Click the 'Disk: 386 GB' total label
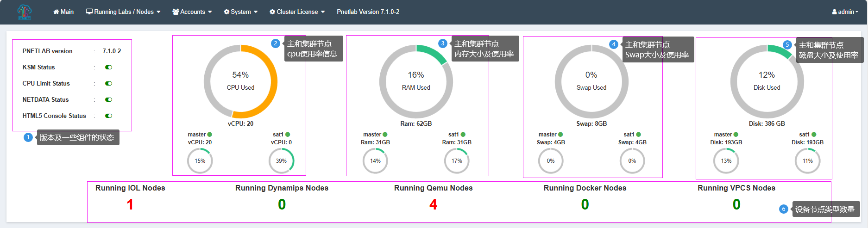868x228 pixels. (767, 124)
